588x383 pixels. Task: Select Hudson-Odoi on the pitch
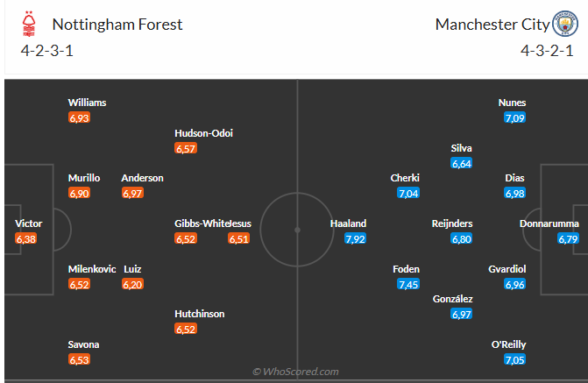(203, 133)
